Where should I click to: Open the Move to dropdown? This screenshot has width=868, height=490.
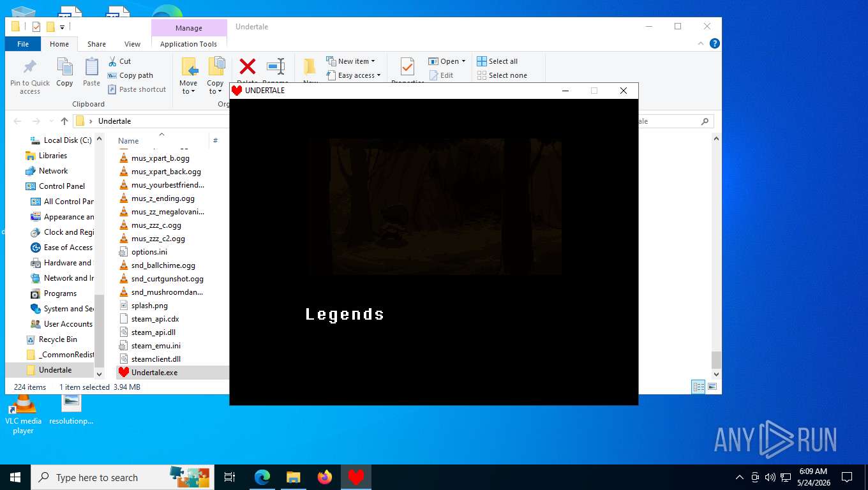(188, 76)
